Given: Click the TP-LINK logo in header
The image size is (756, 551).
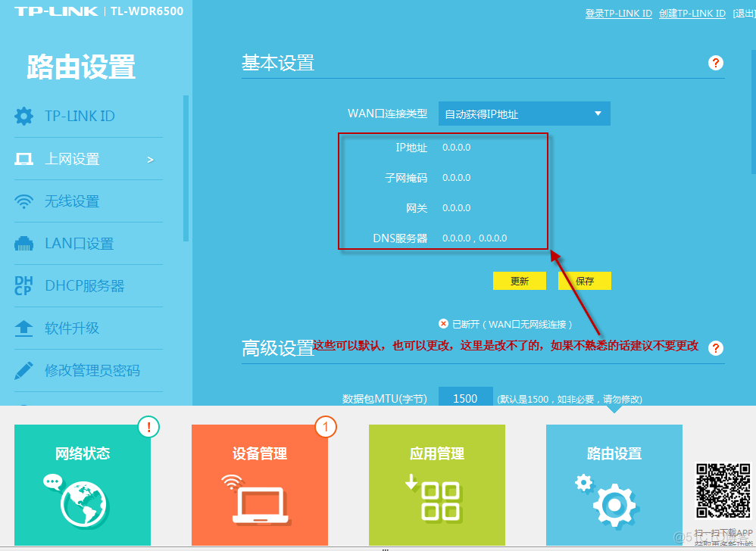Looking at the screenshot, I should (56, 11).
